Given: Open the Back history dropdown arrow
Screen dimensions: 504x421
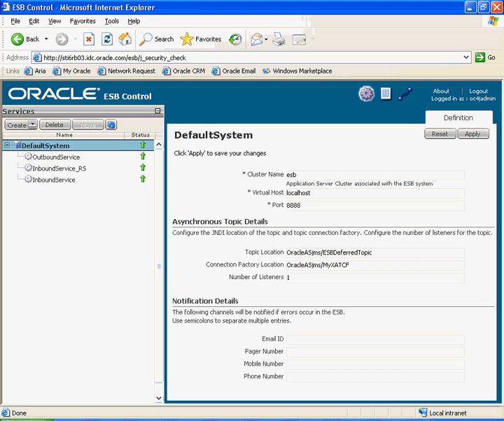Looking at the screenshot, I should [46, 39].
